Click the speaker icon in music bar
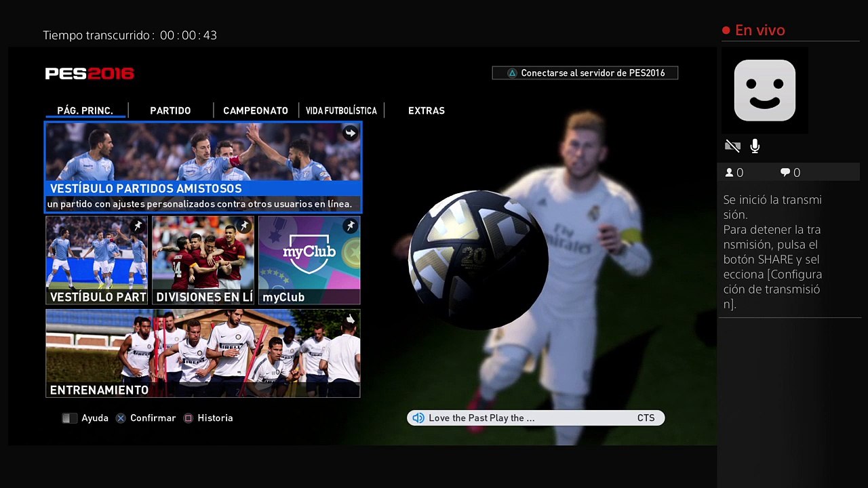 [x=418, y=418]
